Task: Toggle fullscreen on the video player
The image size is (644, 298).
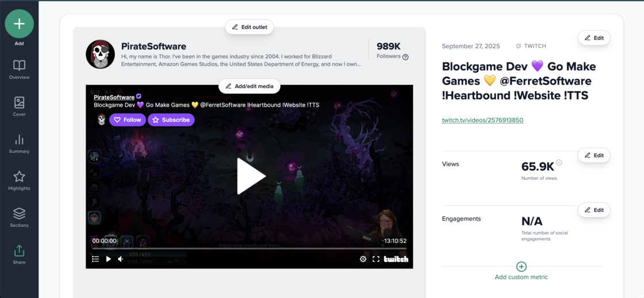Action: (x=376, y=259)
